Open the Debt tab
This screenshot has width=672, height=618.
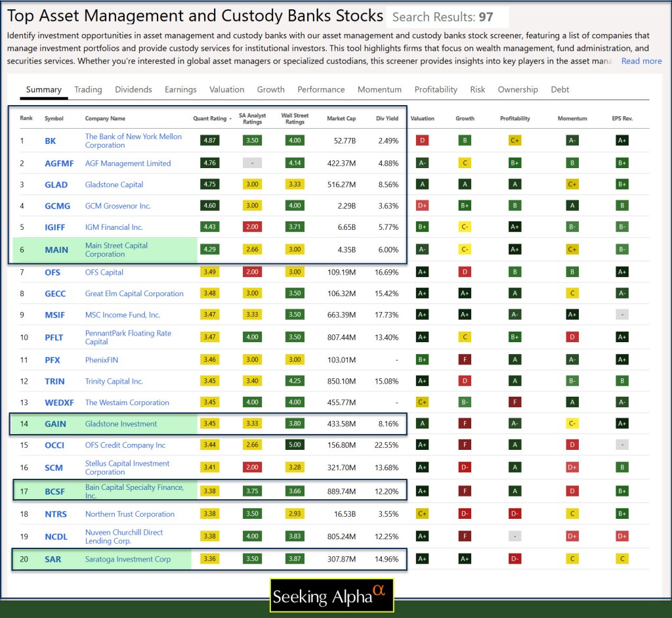[x=560, y=89]
